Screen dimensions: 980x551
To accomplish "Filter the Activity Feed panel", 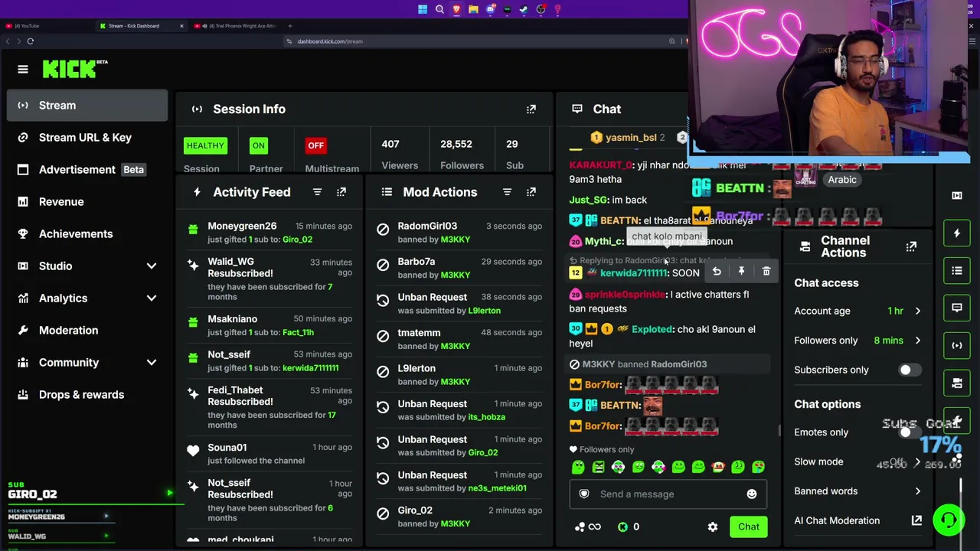I will 317,192.
